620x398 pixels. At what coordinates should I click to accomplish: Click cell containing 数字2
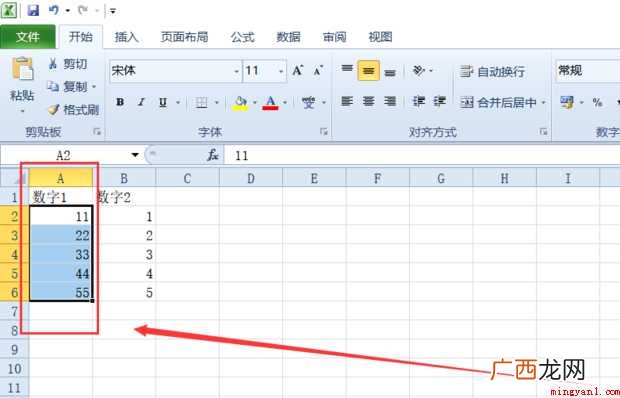[124, 197]
